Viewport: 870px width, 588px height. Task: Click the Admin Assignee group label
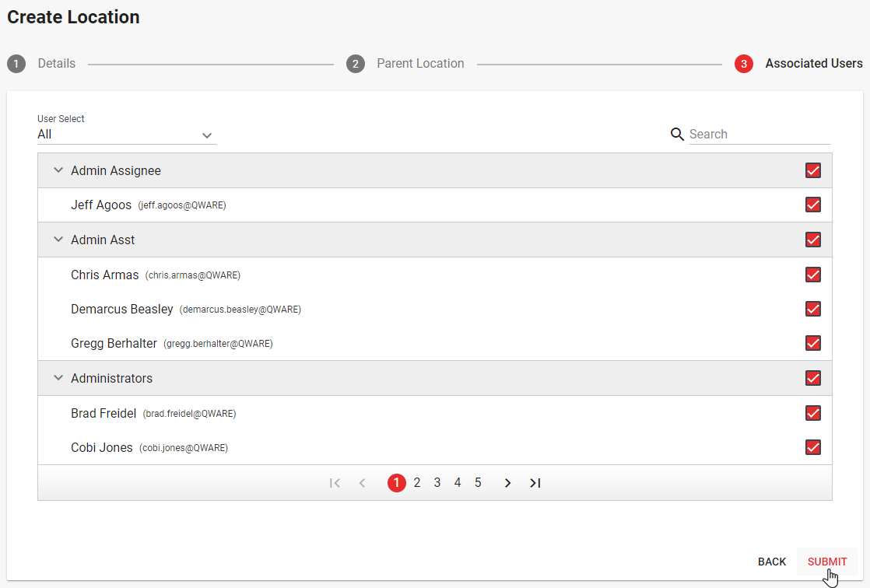coord(116,171)
